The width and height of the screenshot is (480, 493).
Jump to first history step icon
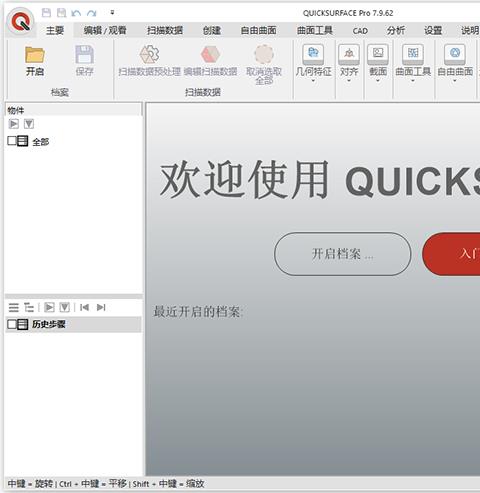(84, 307)
